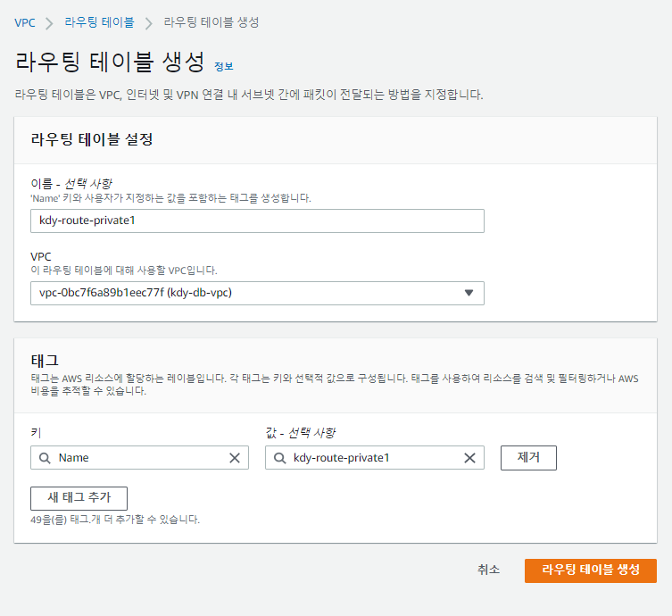Open the VPC selection dropdown
The image size is (672, 616).
(257, 293)
